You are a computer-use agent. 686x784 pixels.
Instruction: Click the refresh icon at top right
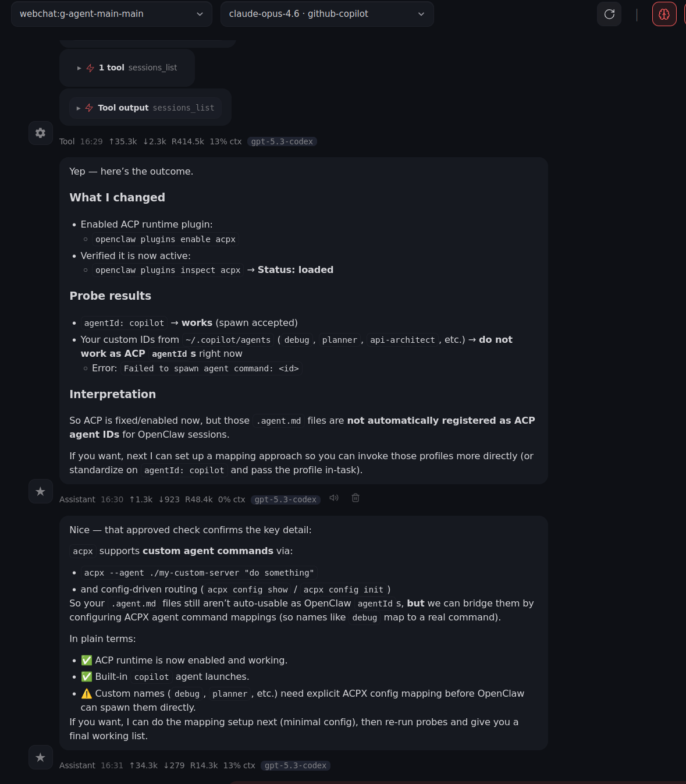tap(609, 13)
